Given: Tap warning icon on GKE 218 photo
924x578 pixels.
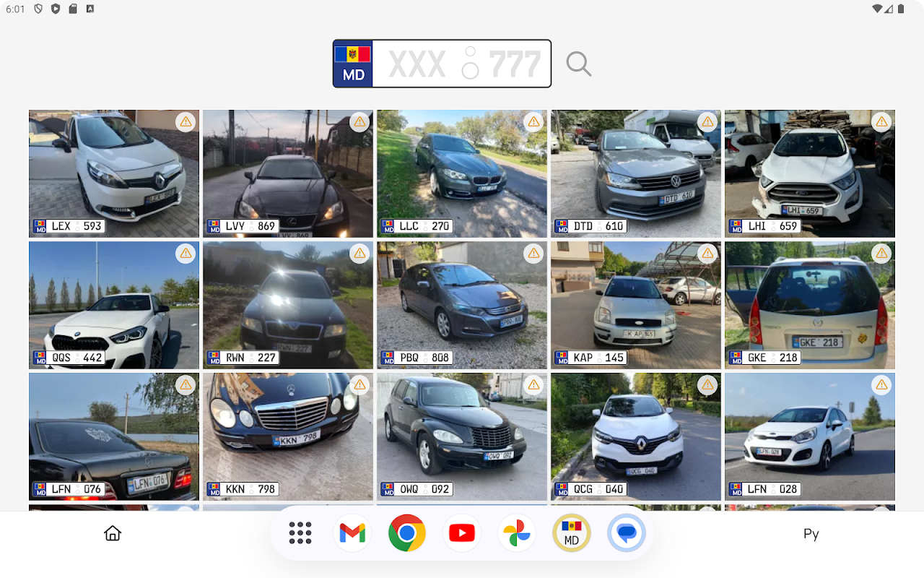Looking at the screenshot, I should point(881,253).
